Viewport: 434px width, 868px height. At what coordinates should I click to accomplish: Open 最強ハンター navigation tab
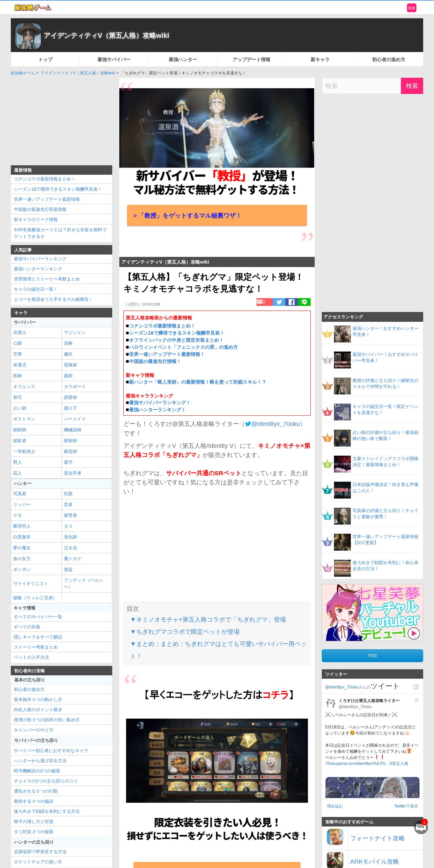(183, 59)
